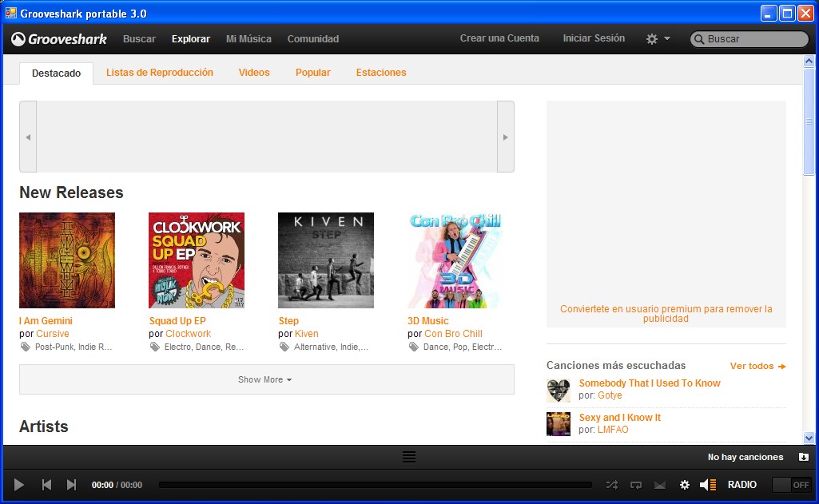
Task: Click Ver todos link
Action: (758, 366)
